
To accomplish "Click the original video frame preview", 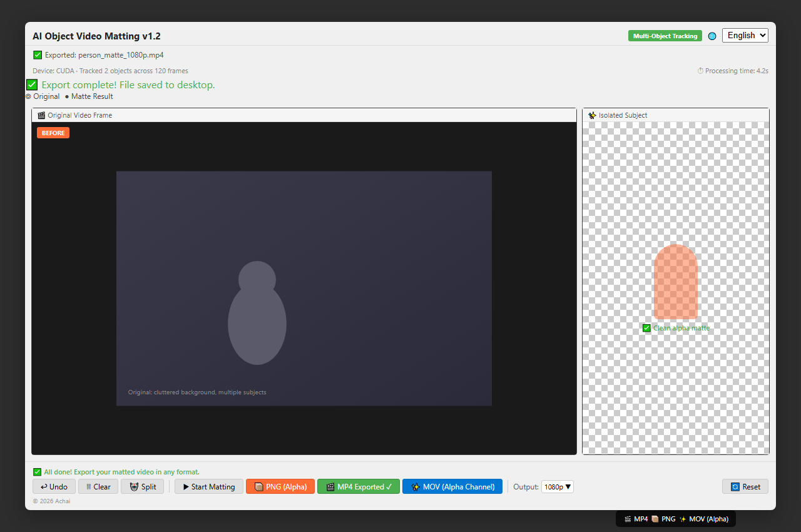I will coord(304,289).
